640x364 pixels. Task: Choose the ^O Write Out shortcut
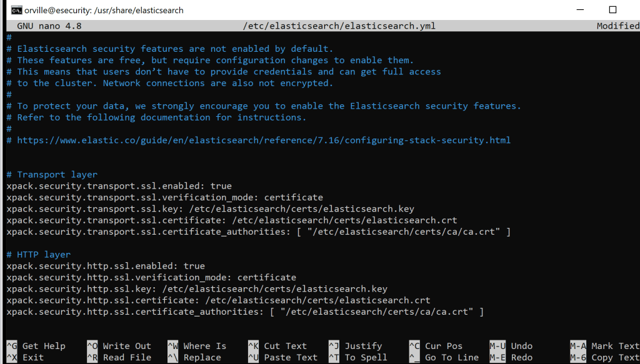(x=119, y=346)
